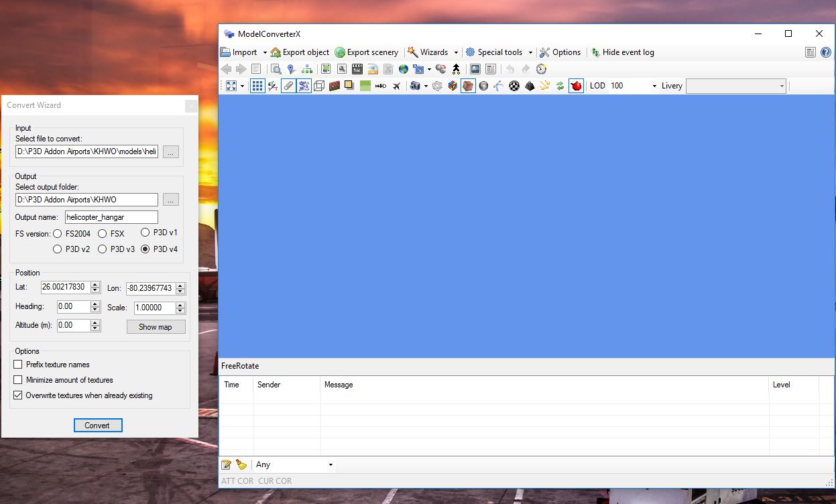The height and width of the screenshot is (504, 836).
Task: Click the Wizards menu label
Action: coord(434,52)
